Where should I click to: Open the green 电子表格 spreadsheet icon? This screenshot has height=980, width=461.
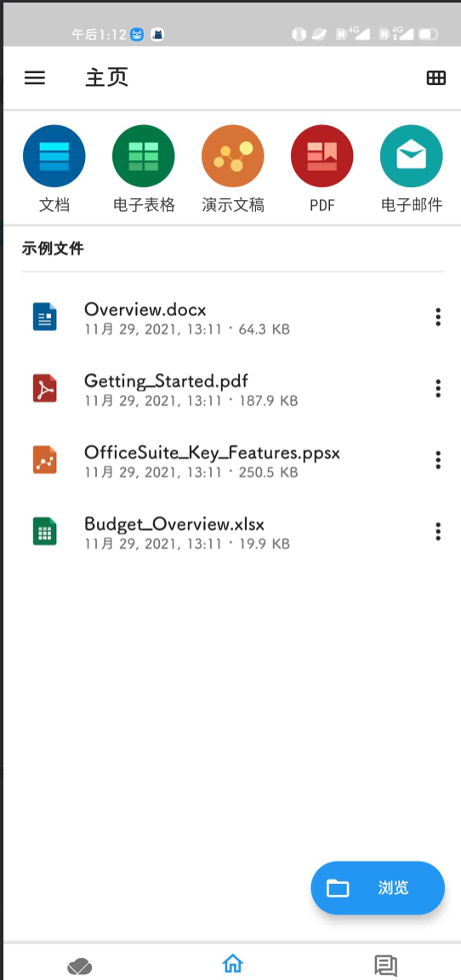click(144, 157)
